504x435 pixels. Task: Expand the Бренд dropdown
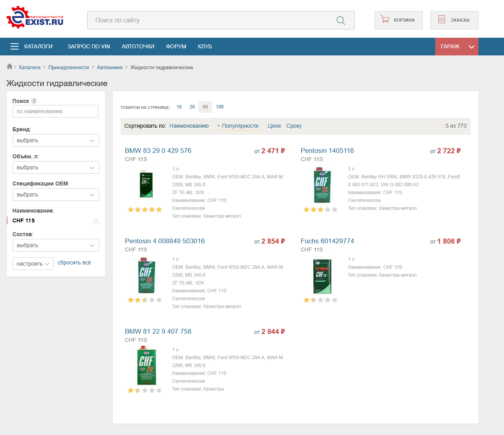point(56,140)
